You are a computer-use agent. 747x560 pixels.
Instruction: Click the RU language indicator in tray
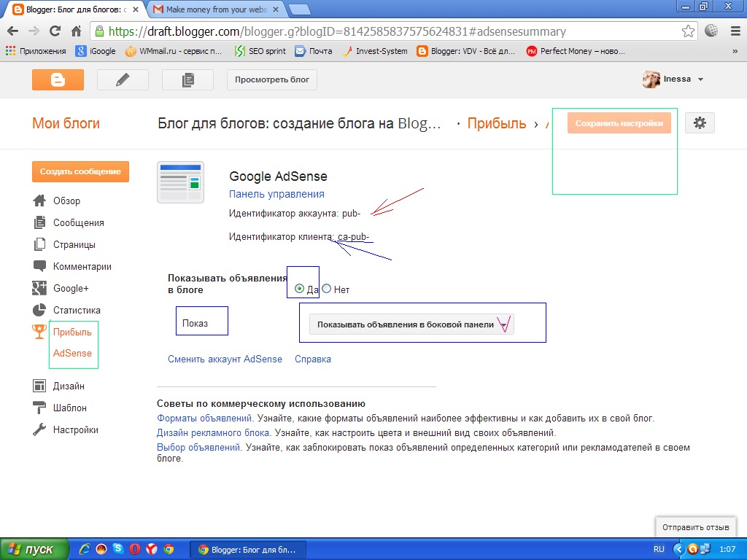(x=659, y=549)
